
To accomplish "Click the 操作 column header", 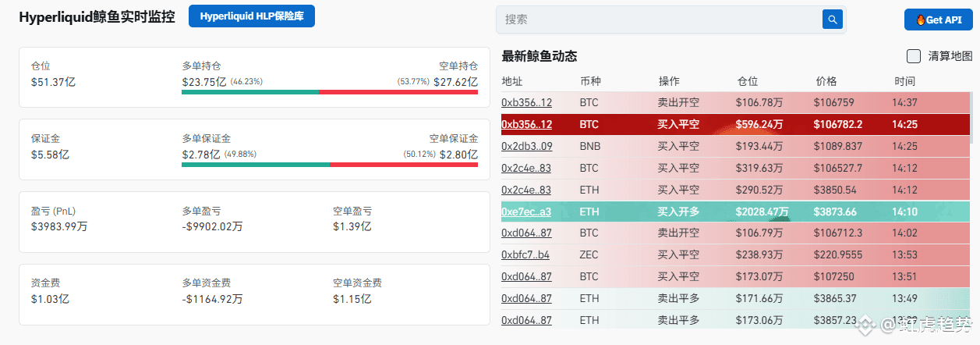I will (669, 81).
